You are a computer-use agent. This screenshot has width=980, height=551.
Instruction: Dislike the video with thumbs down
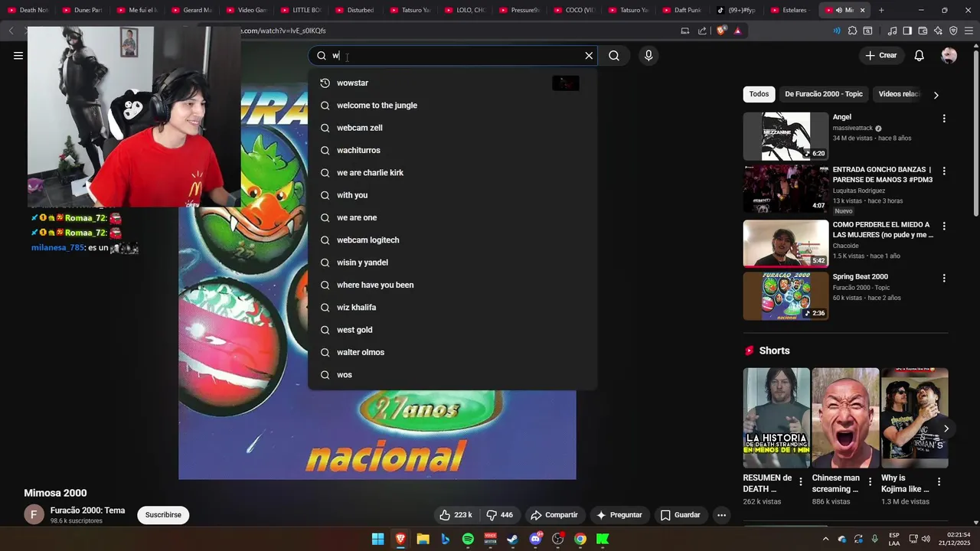coord(499,515)
